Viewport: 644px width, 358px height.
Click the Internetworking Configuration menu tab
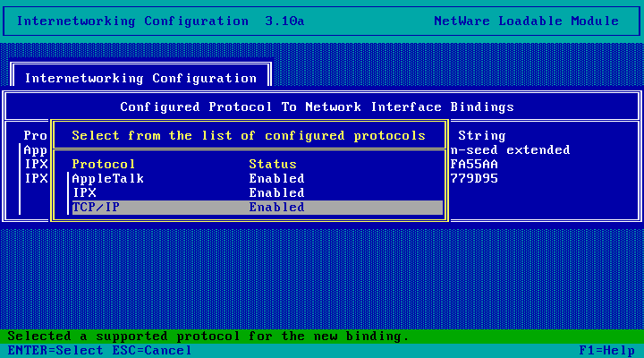pos(140,78)
